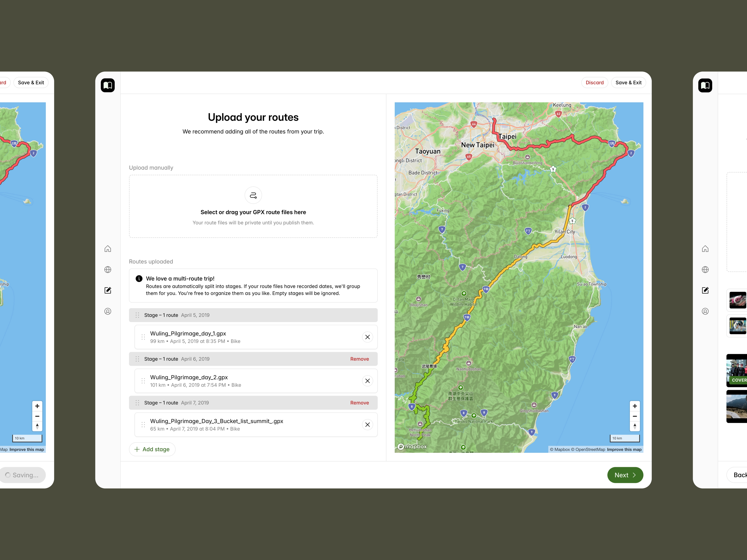Zoom in on the main map
The image size is (747, 560).
point(635,406)
